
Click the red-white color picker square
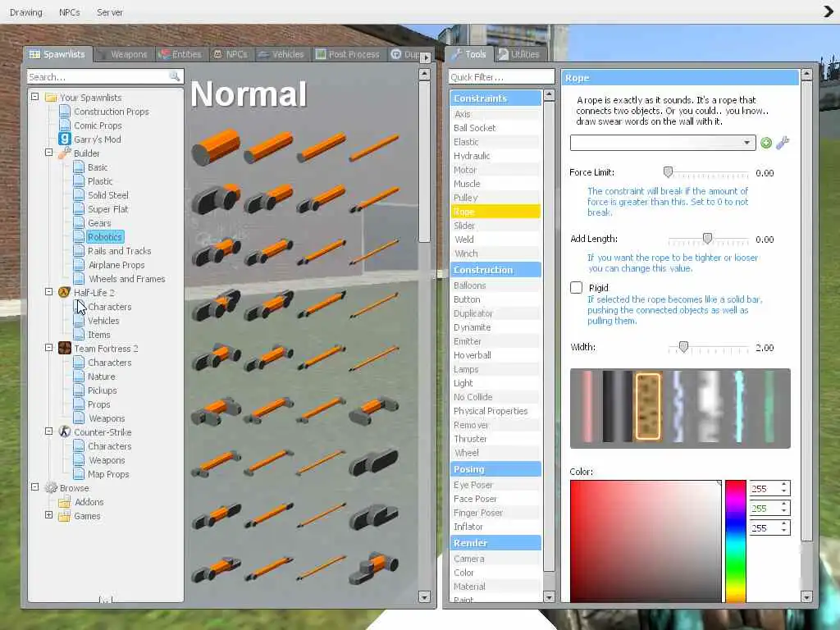646,541
